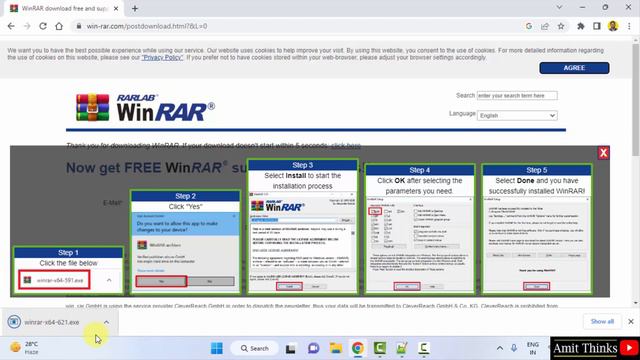Open a new browser tab
The height and width of the screenshot is (360, 640).
click(x=135, y=8)
